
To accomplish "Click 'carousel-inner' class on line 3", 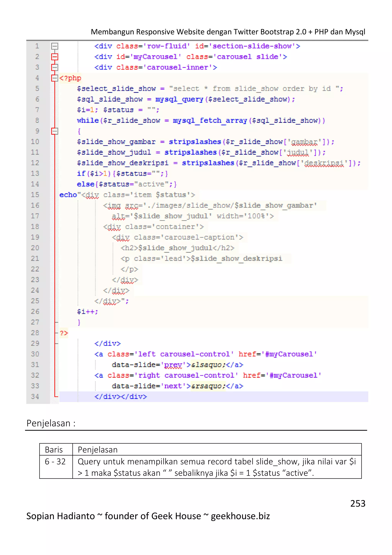I will pyautogui.click(x=178, y=67).
